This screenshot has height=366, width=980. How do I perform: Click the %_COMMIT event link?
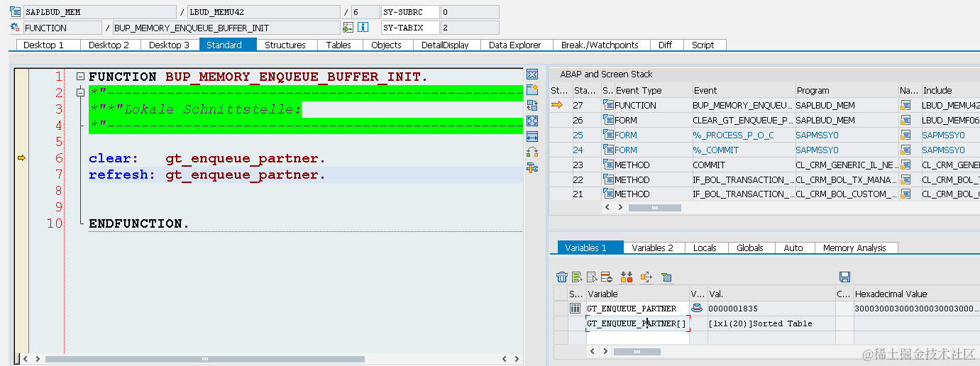(716, 150)
